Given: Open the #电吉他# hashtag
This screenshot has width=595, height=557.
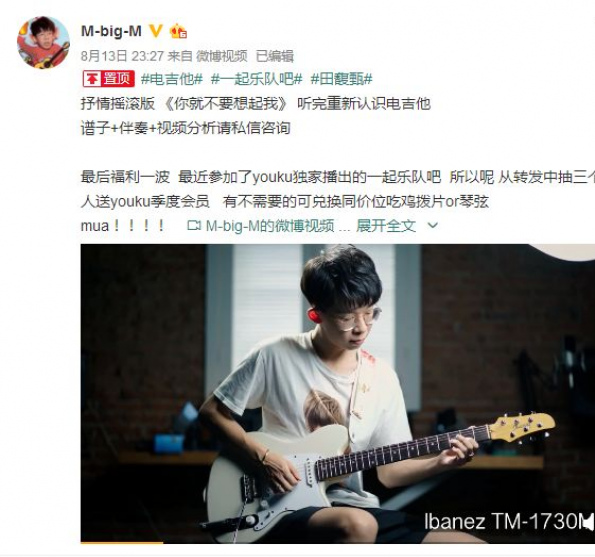Looking at the screenshot, I should coord(172,79).
